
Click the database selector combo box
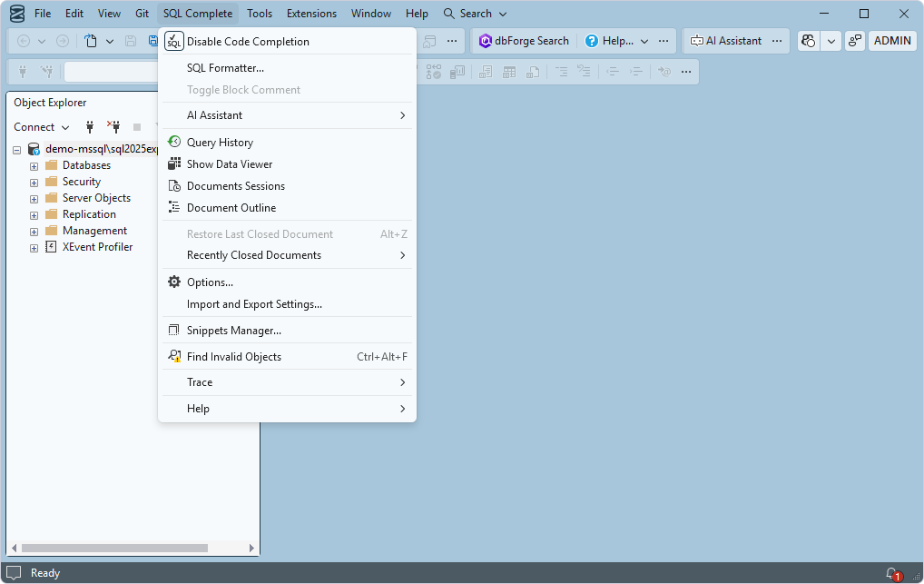click(111, 72)
